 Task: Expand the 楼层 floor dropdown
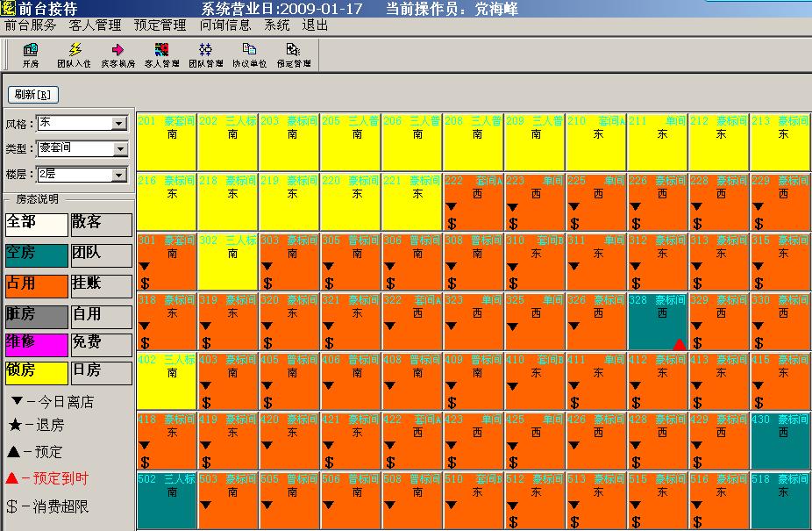119,176
